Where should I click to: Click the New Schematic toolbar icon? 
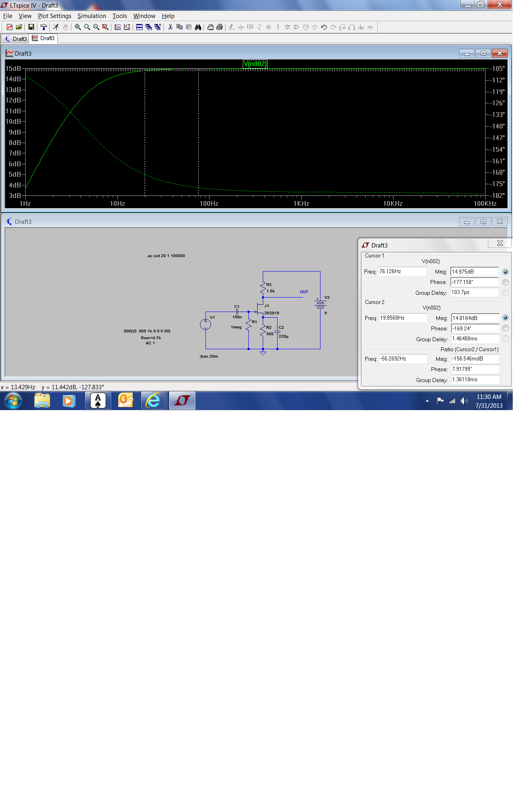(x=10, y=27)
